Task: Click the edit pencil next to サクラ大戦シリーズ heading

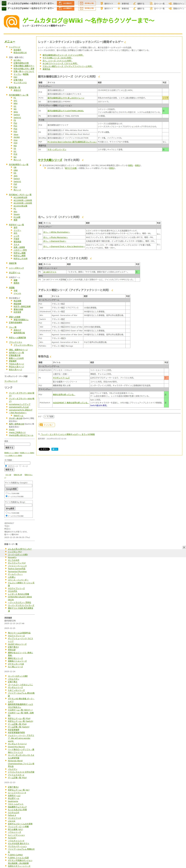Action: 83,160
